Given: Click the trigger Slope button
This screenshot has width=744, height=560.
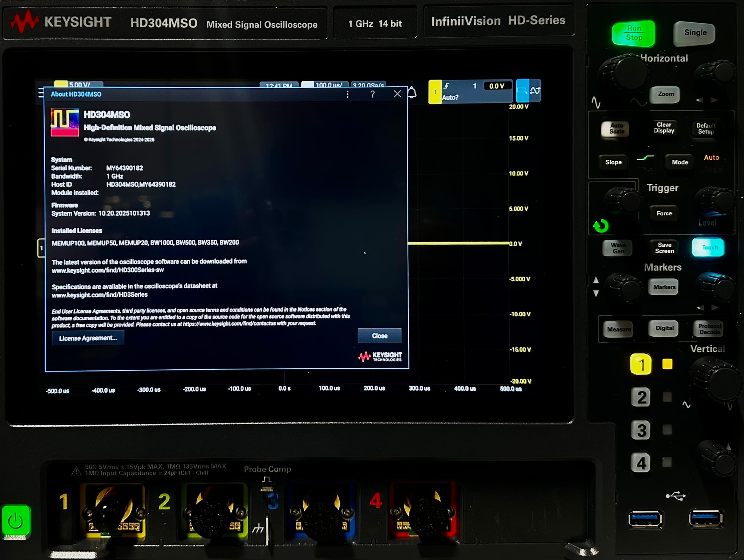Looking at the screenshot, I should click(x=613, y=162).
